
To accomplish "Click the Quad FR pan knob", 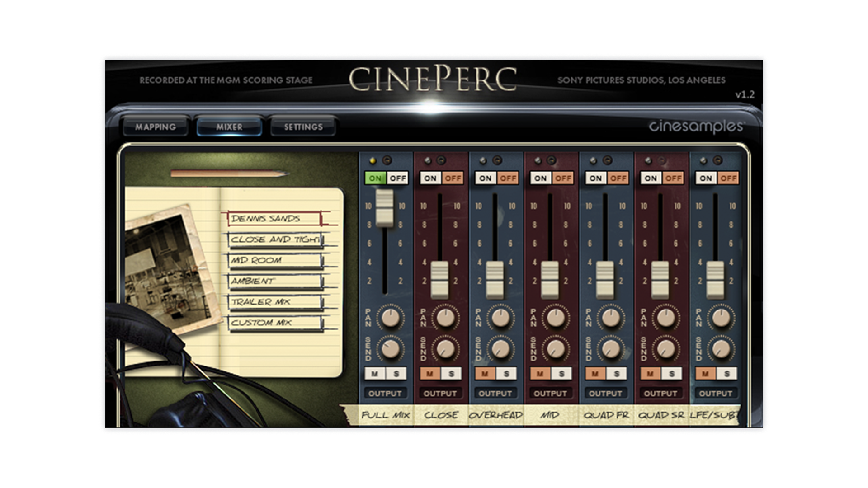I will 611,318.
